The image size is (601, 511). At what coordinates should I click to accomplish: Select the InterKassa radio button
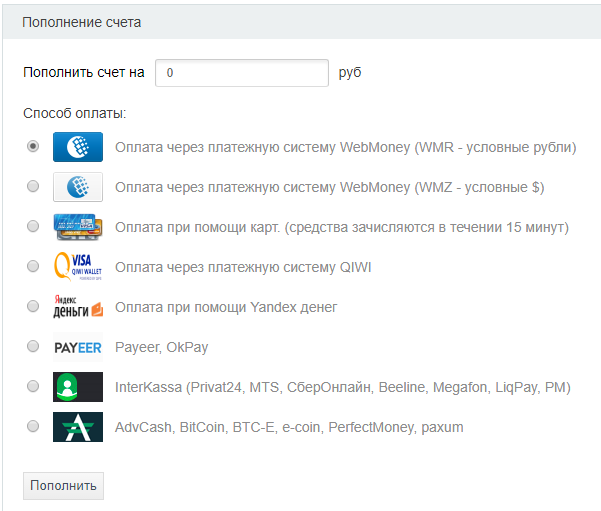[33, 386]
